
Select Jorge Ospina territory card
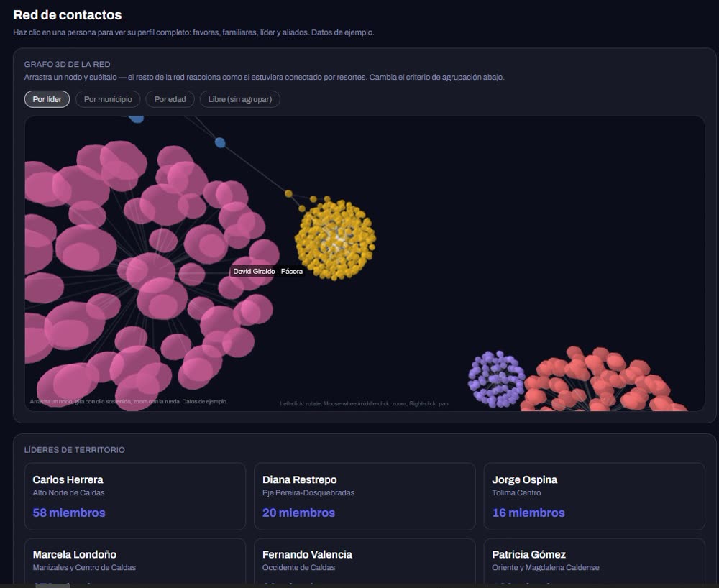(595, 496)
